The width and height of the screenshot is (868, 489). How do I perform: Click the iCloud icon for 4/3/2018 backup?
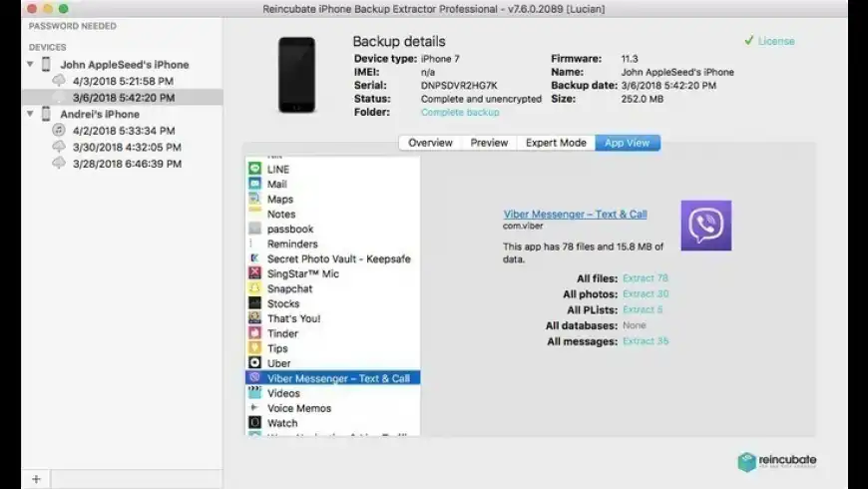click(x=59, y=81)
